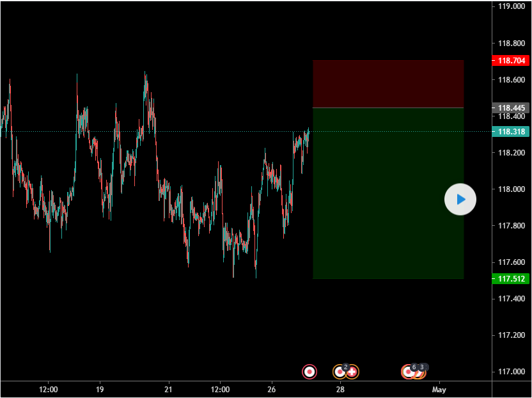The image size is (532, 398).
Task: Click the red 118.704 stop-loss price label
Action: [511, 61]
